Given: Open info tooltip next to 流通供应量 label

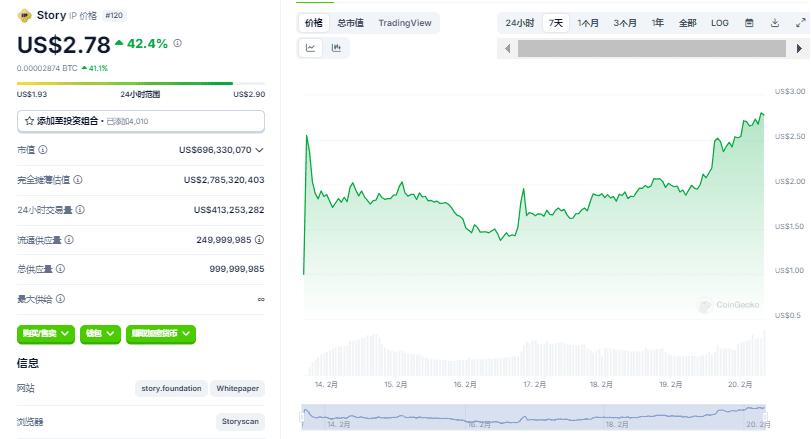Looking at the screenshot, I should (69, 239).
